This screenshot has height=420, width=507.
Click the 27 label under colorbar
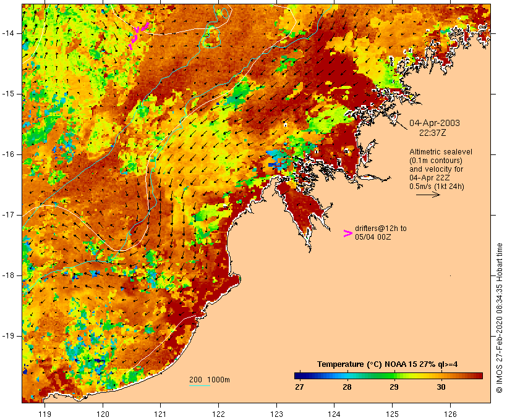click(x=299, y=387)
